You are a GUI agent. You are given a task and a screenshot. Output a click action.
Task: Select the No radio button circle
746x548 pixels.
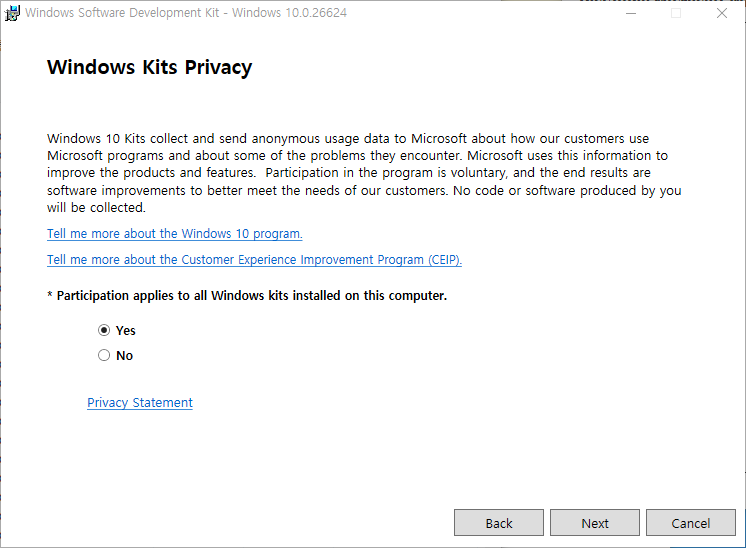coord(104,355)
